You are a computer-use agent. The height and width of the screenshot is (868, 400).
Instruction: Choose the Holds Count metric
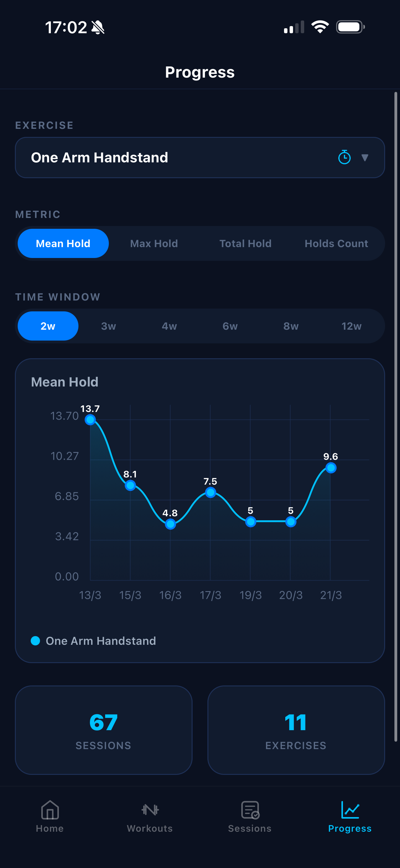(336, 243)
